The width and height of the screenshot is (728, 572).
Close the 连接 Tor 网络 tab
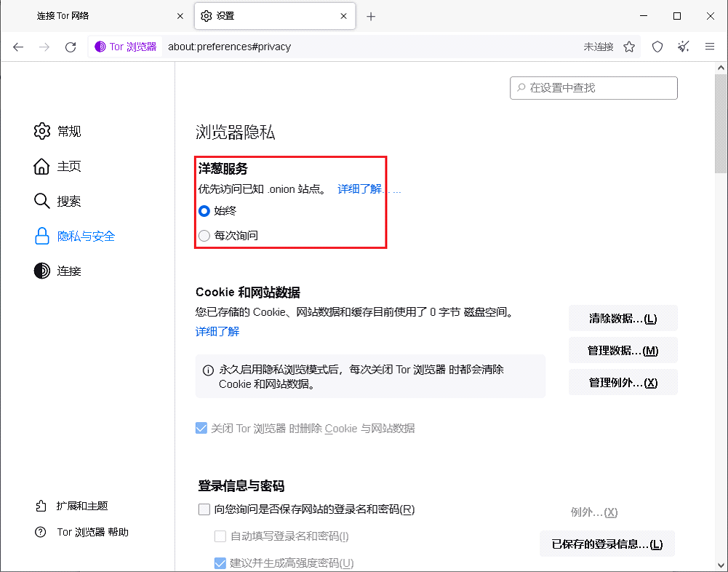(x=180, y=16)
